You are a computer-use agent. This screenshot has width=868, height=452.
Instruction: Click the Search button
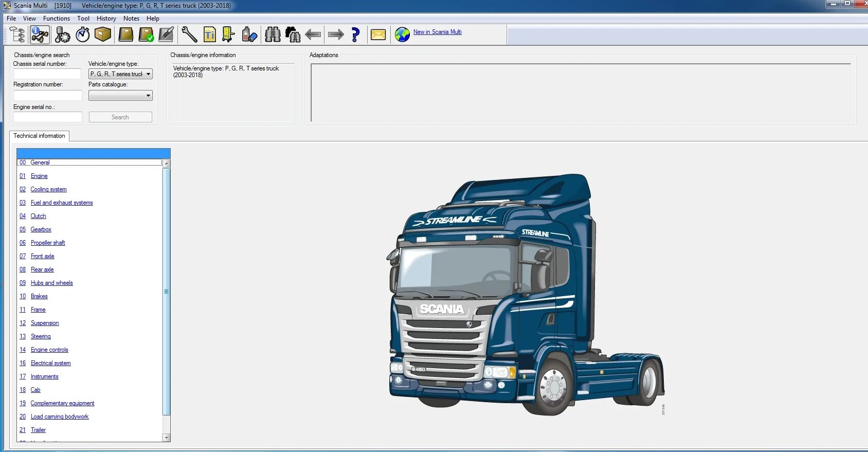[x=120, y=117]
